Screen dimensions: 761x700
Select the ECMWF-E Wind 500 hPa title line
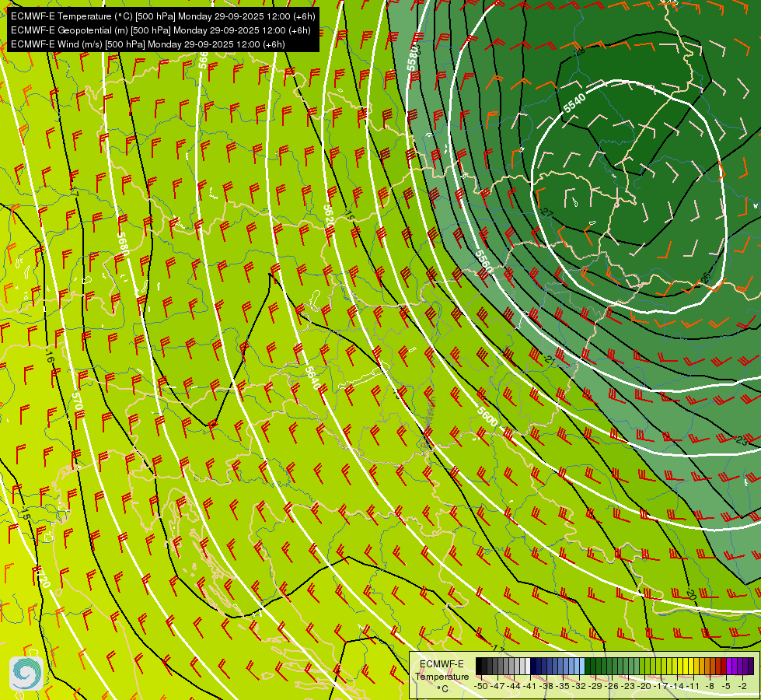[148, 44]
